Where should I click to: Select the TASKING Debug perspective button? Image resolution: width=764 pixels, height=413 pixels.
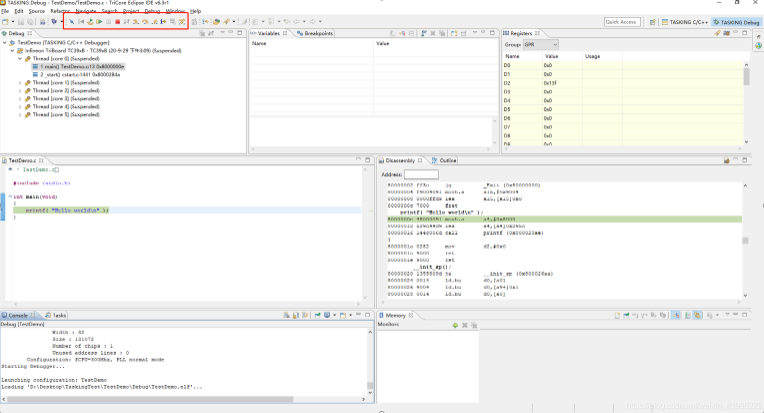(735, 21)
